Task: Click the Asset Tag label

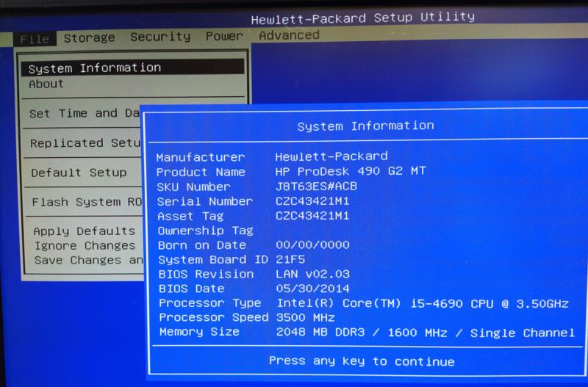Action: point(190,216)
